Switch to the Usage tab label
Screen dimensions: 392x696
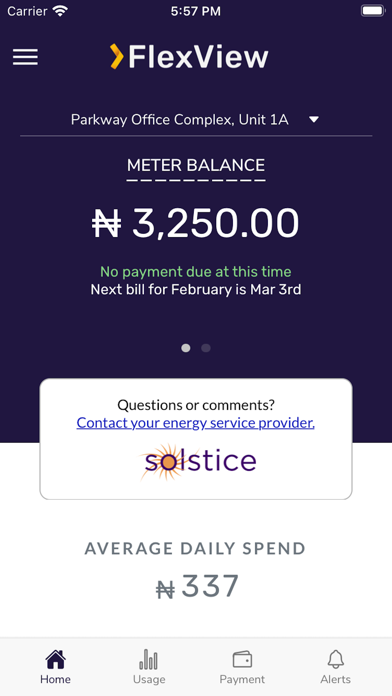[x=149, y=680]
